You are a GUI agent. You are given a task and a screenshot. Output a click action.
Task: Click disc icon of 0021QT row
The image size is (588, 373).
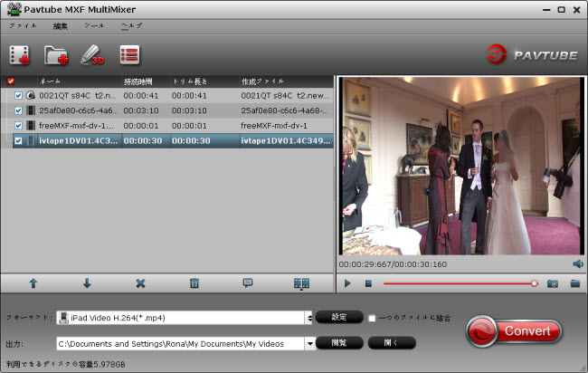(x=31, y=96)
